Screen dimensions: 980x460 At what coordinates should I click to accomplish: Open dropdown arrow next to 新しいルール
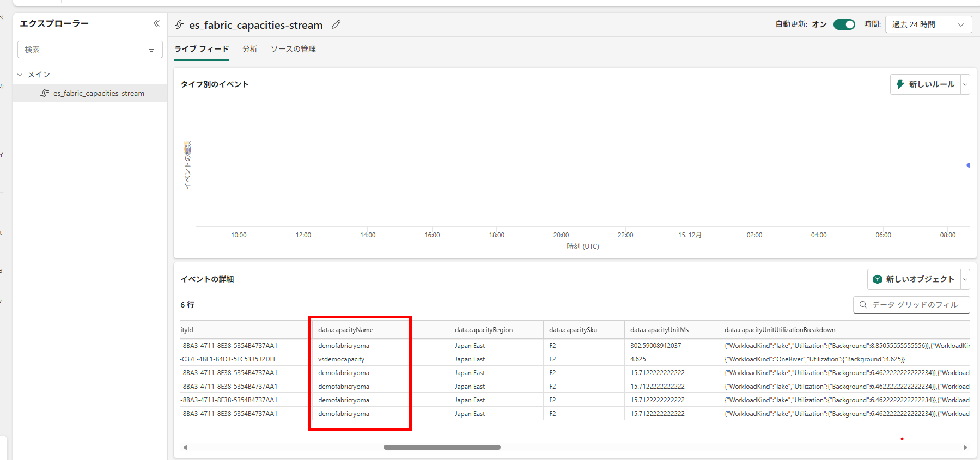(965, 84)
